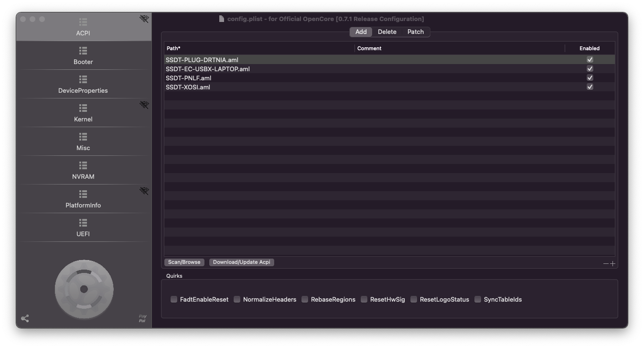This screenshot has width=644, height=348.
Task: Switch to the Patch tab
Action: point(415,32)
